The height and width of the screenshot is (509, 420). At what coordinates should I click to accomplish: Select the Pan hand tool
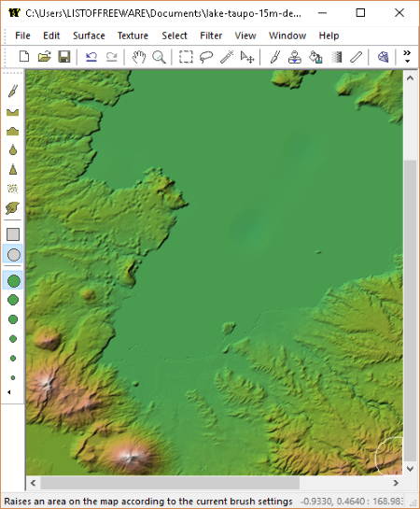pyautogui.click(x=139, y=57)
